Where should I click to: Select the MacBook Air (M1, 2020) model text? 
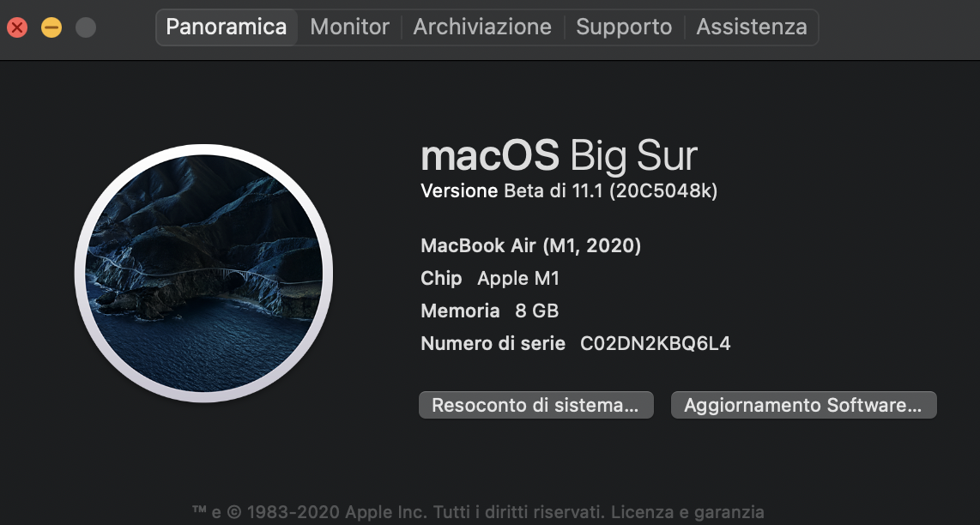click(x=530, y=245)
